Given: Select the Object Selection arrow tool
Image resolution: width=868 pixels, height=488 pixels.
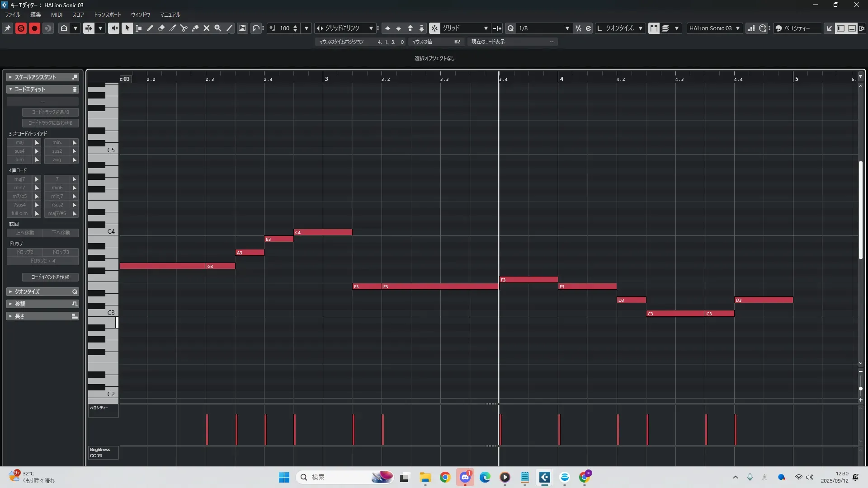Looking at the screenshot, I should pyautogui.click(x=127, y=28).
